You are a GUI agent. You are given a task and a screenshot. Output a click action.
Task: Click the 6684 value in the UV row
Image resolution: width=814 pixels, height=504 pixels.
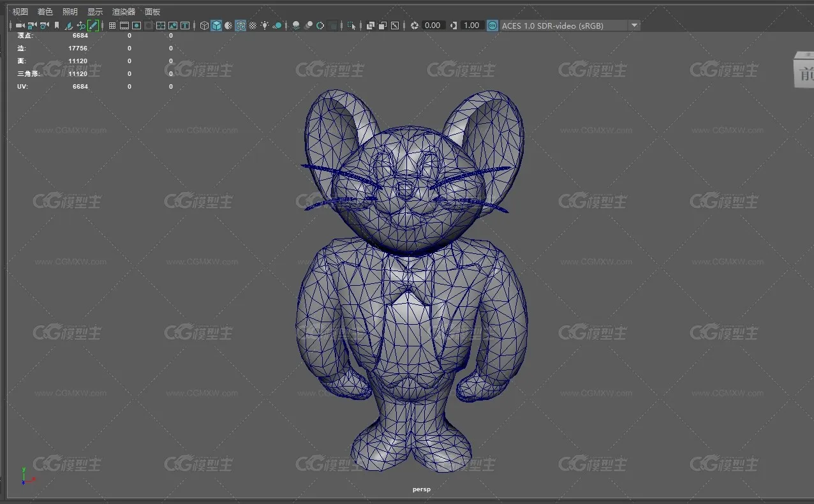pyautogui.click(x=80, y=87)
